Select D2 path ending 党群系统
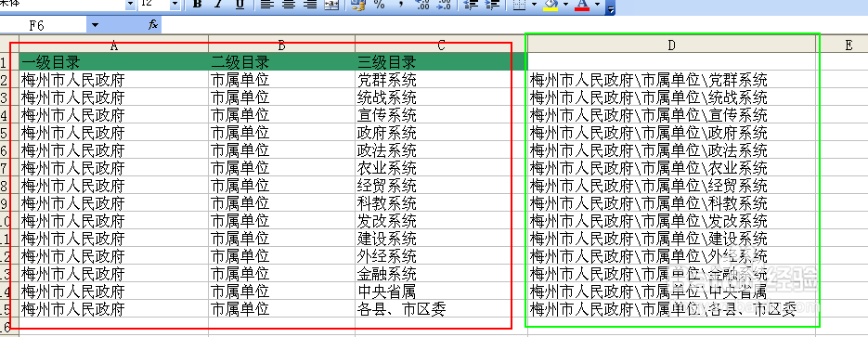Screen dimensions: 868x337 pos(671,80)
